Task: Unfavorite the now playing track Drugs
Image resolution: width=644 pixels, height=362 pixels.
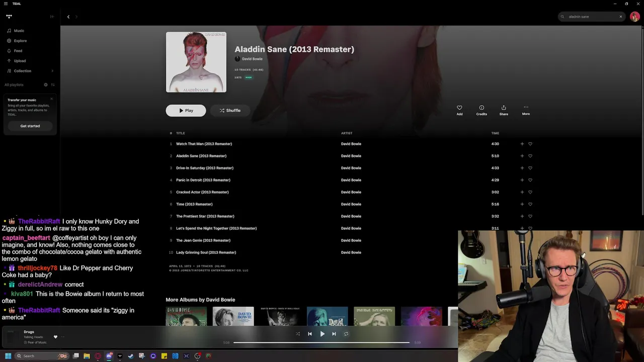Action: click(55, 337)
